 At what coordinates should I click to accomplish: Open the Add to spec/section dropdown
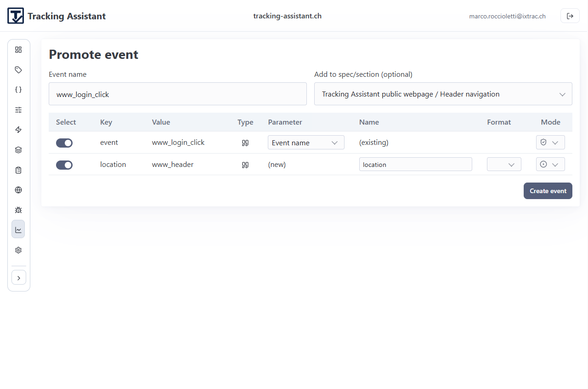coord(443,94)
